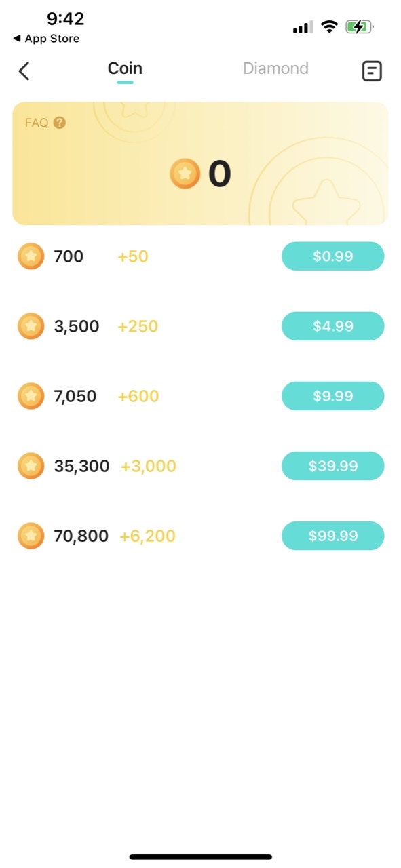Click the coin icon next to the 0 balance
The height and width of the screenshot is (868, 401).
185,174
